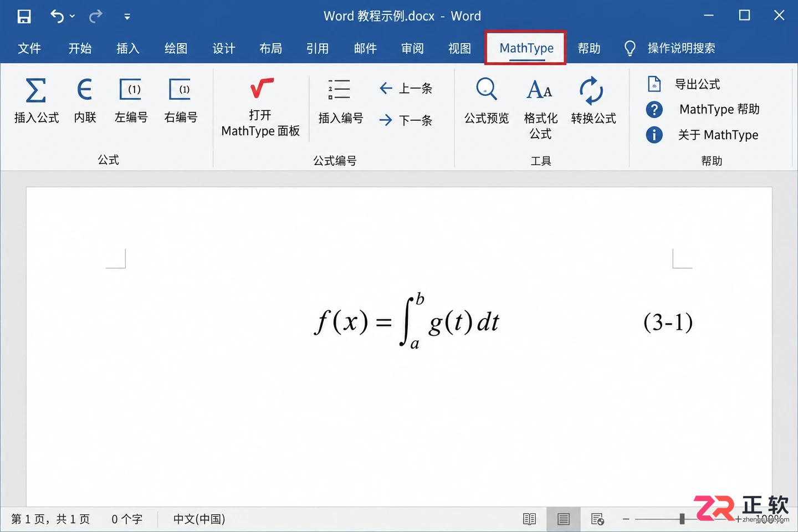Viewport: 798px width, 532px height.
Task: Switch to the 审阅 tab
Action: [x=412, y=48]
